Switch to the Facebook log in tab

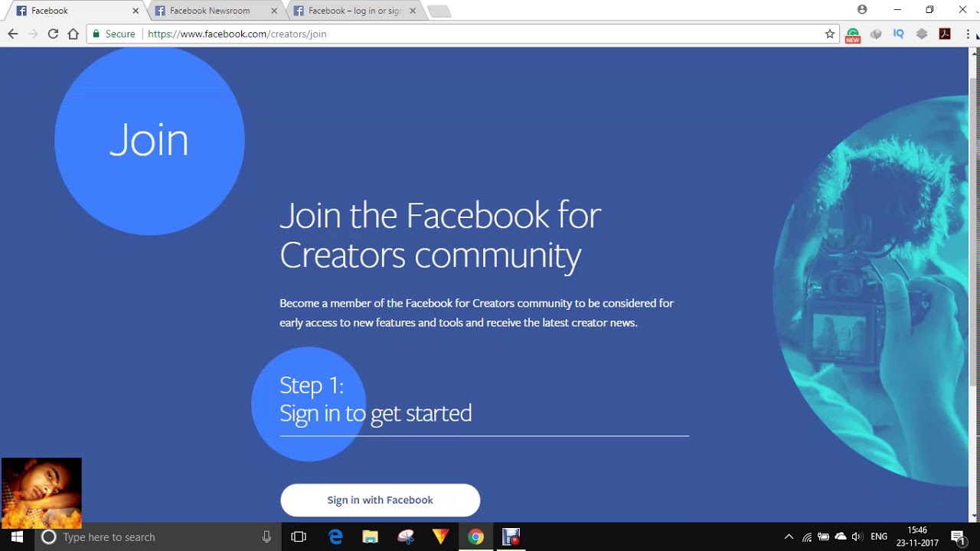coord(355,11)
